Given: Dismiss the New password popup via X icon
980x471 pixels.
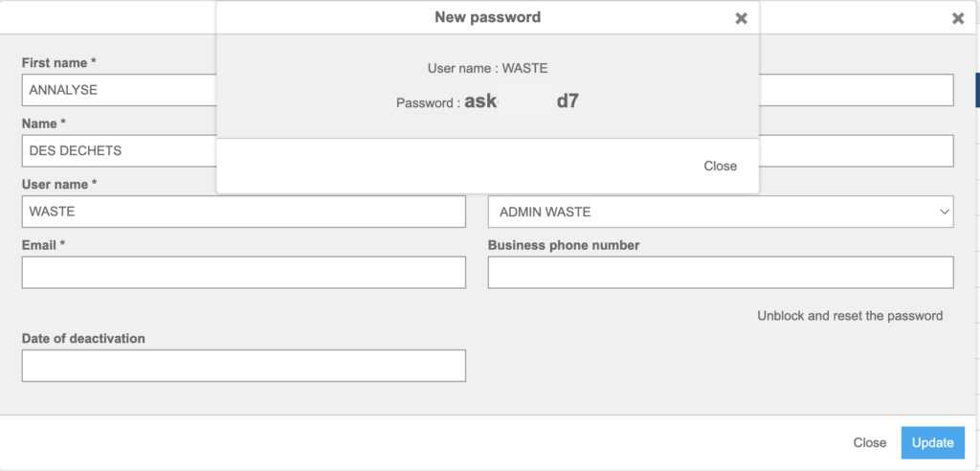Looking at the screenshot, I should [x=742, y=19].
